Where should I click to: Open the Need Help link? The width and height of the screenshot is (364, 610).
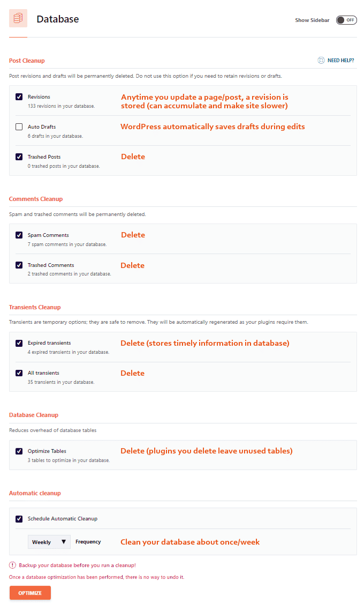pos(340,61)
